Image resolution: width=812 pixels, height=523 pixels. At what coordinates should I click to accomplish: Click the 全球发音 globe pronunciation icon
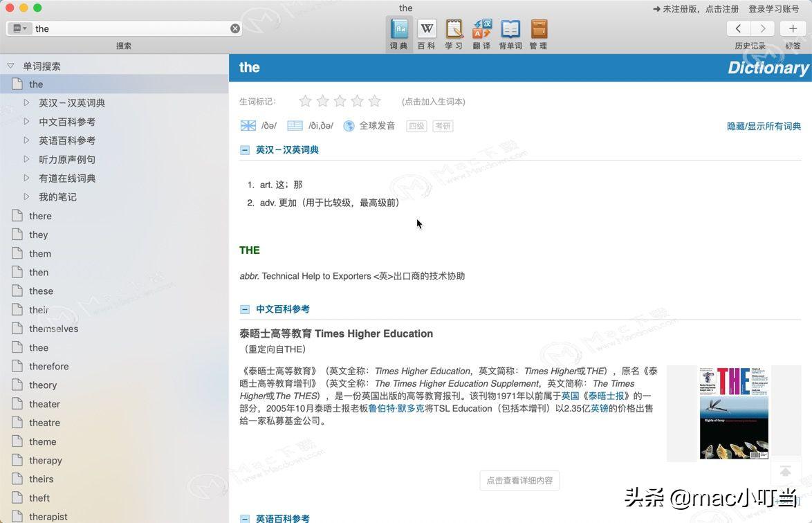click(x=347, y=125)
